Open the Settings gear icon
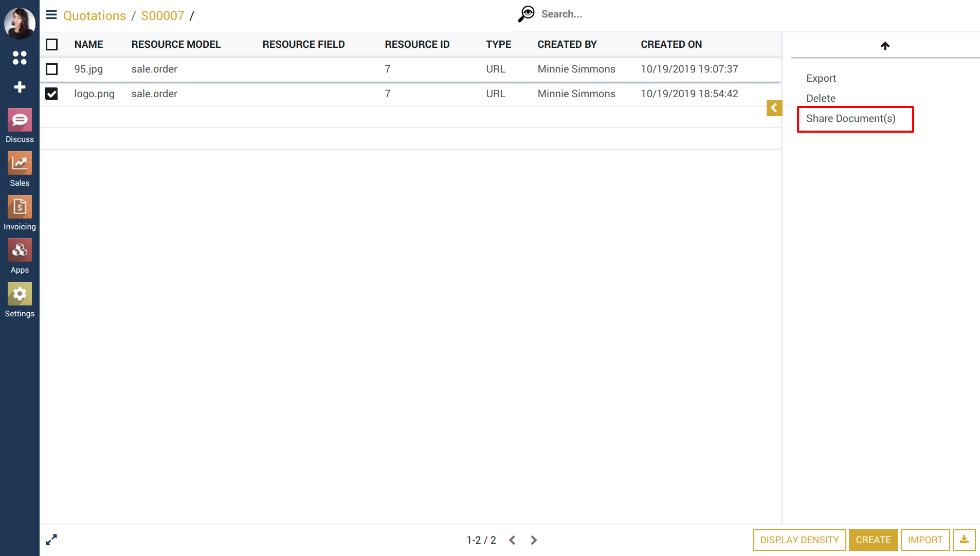 tap(20, 294)
